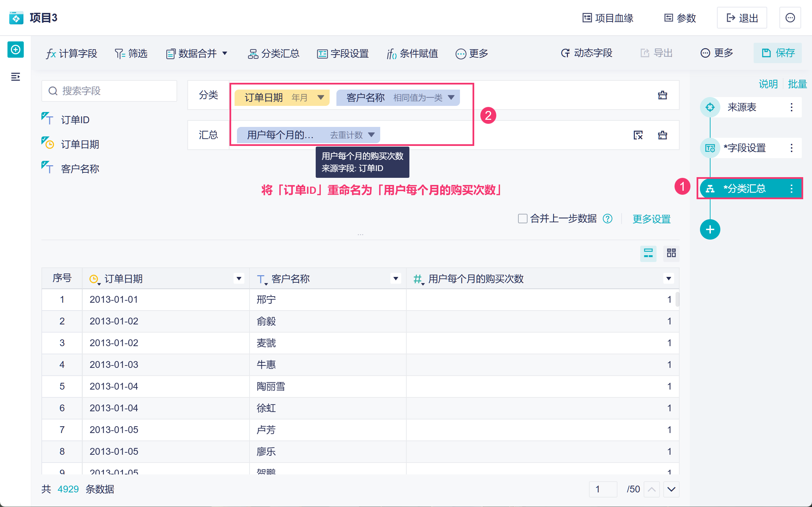
Task: Toggle the sidebar collapse menu icon
Action: (x=16, y=77)
